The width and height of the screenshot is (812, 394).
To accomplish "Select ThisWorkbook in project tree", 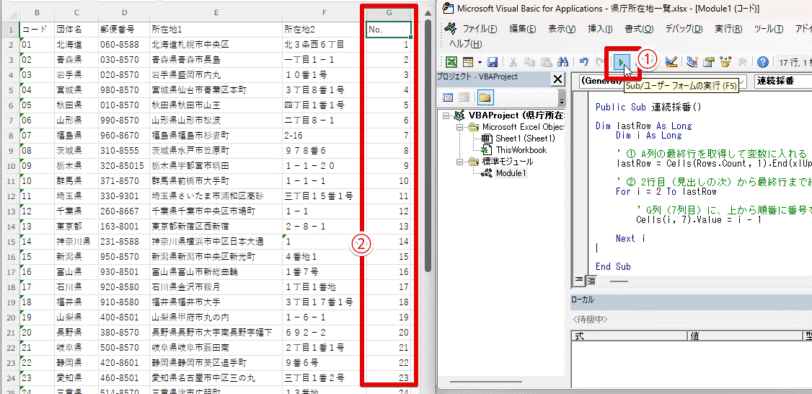I will click(521, 150).
